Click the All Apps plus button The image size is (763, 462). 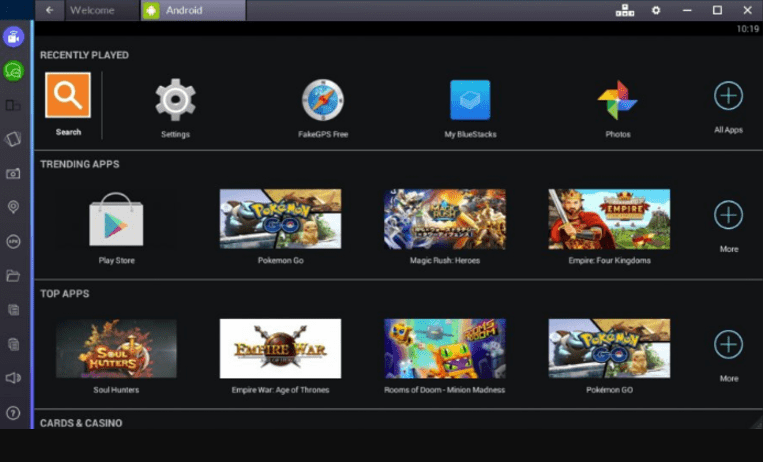(728, 96)
